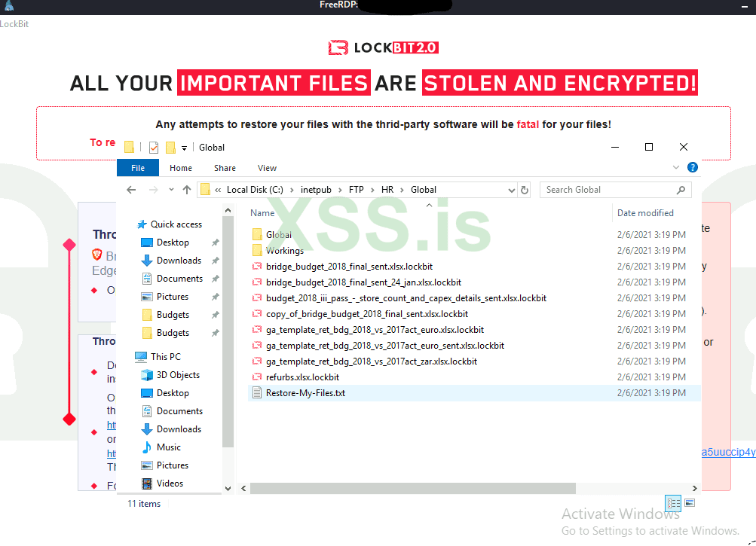Select This PC in navigation pane
756x546 pixels.
click(165, 357)
